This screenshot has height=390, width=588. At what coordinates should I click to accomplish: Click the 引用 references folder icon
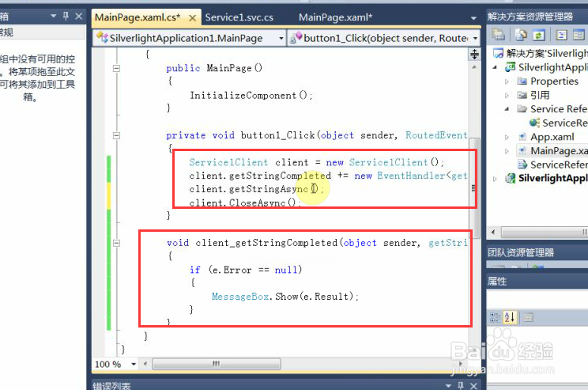pyautogui.click(x=522, y=95)
